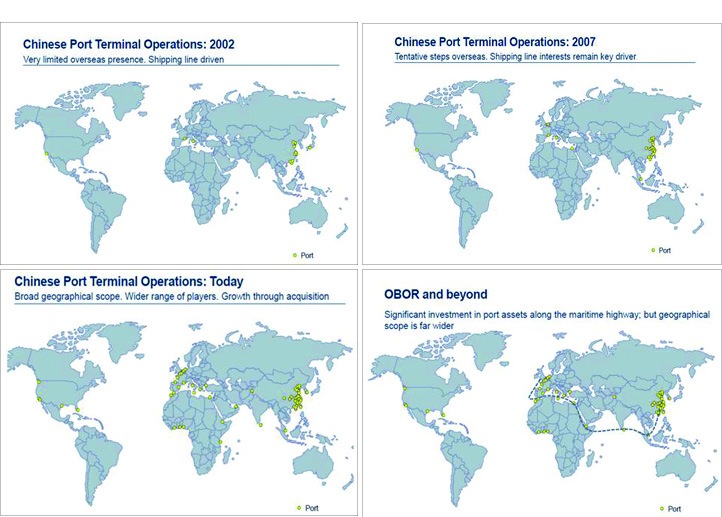
Task: Click the green Port legend dot in the 2002 map
Action: point(296,255)
